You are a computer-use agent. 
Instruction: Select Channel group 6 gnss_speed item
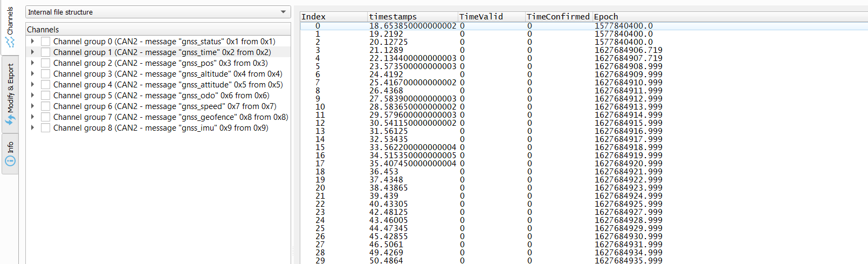click(x=164, y=106)
